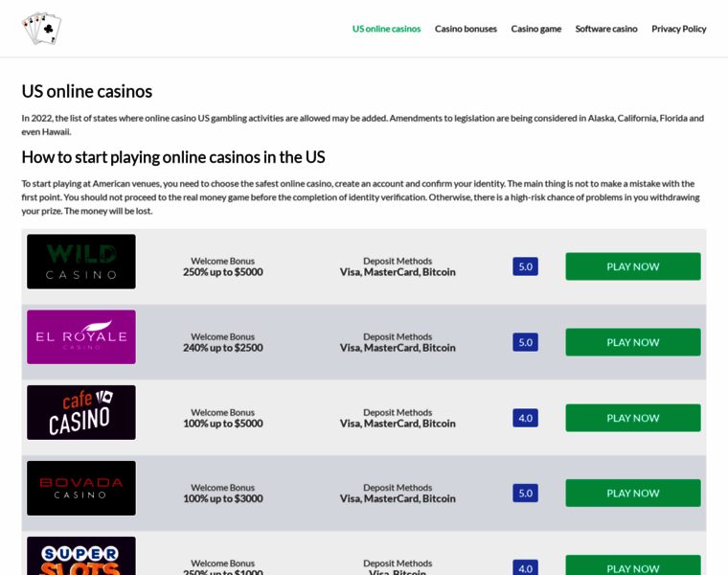This screenshot has height=575, width=728.
Task: Click the Play Now button for Super Slots
Action: 632,565
